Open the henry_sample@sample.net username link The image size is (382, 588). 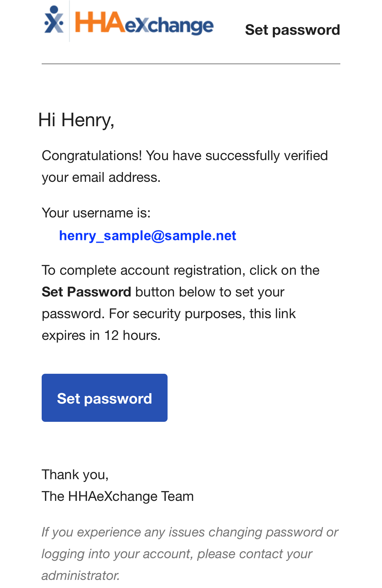click(x=148, y=236)
